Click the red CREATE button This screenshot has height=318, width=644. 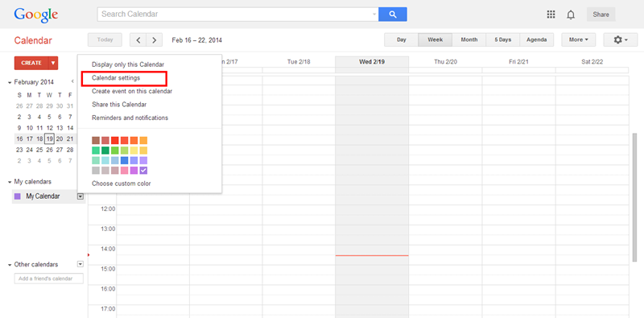click(x=31, y=63)
